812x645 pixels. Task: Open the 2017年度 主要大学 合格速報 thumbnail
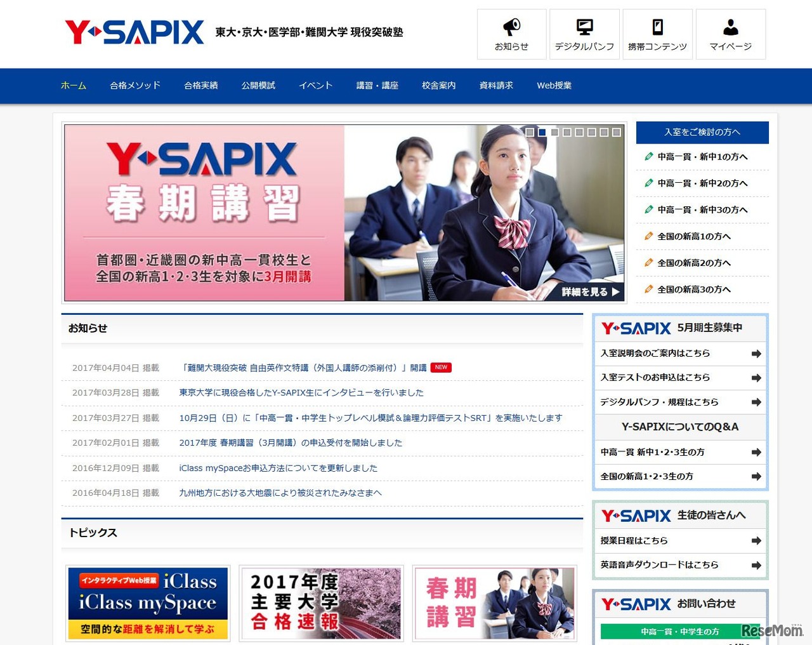[322, 604]
